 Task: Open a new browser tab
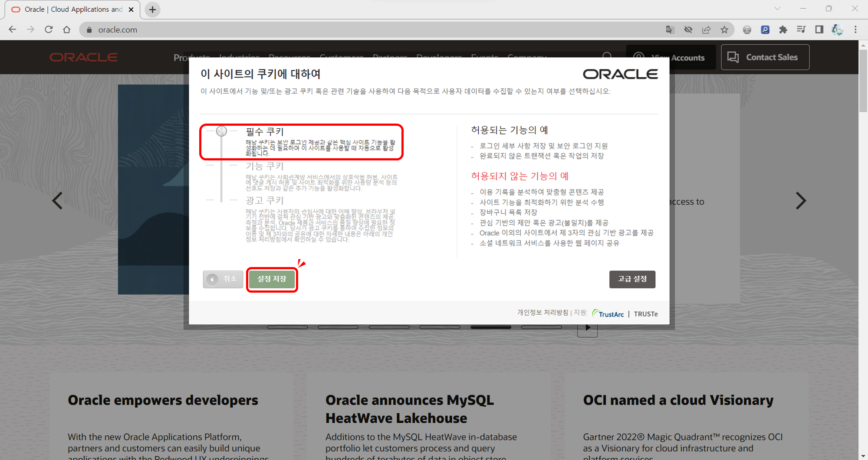[152, 10]
